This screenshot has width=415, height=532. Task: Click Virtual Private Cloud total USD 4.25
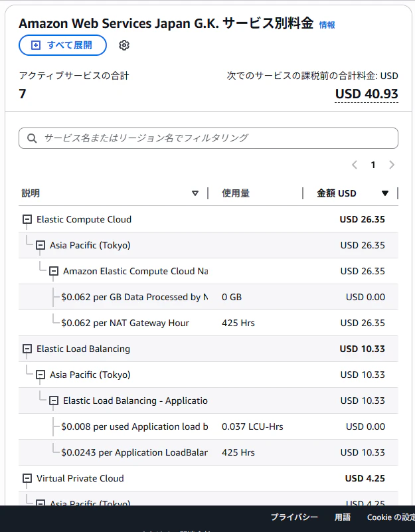coord(365,479)
